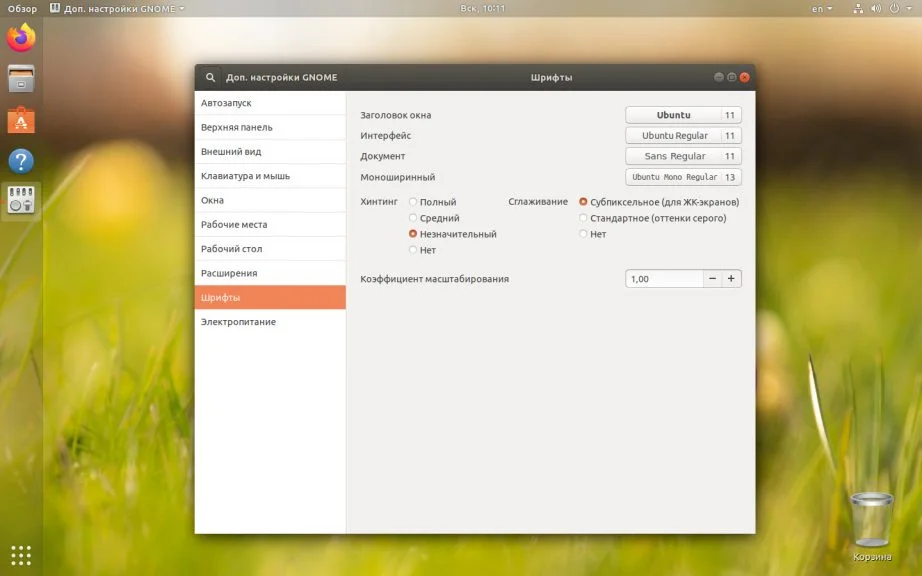Screen dimensions: 922x576
Task: Open the system status menu arrow
Action: [x=910, y=9]
